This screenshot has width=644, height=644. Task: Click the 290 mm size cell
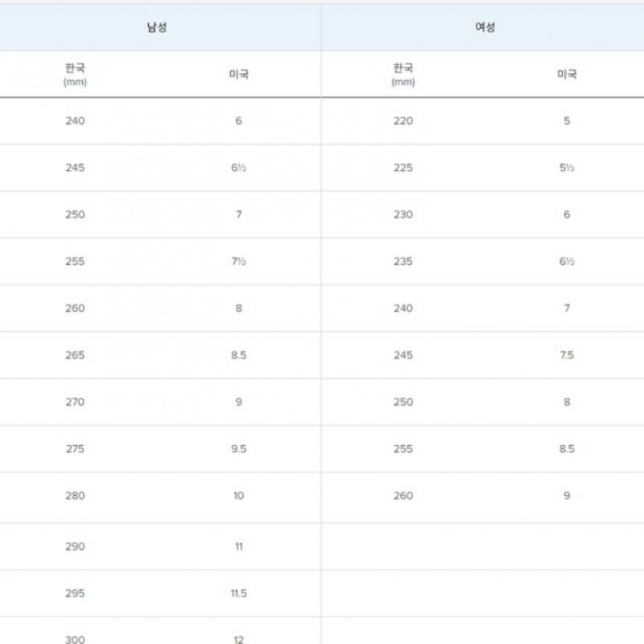click(x=75, y=547)
